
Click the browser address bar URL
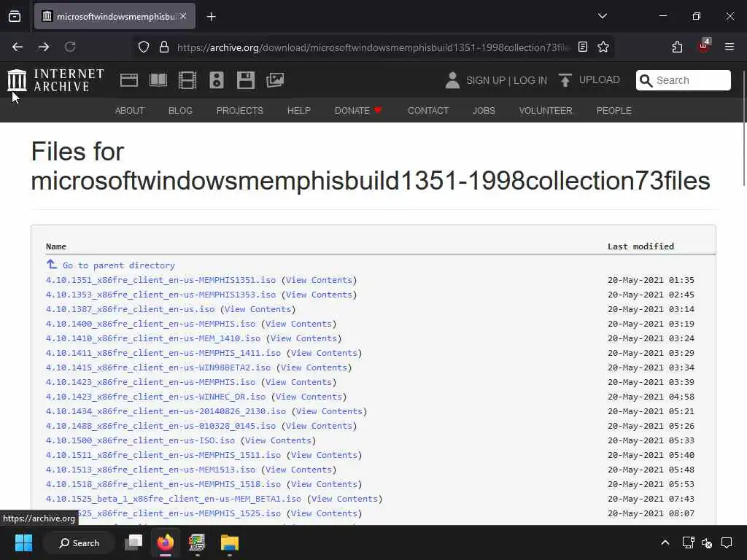pyautogui.click(x=373, y=47)
